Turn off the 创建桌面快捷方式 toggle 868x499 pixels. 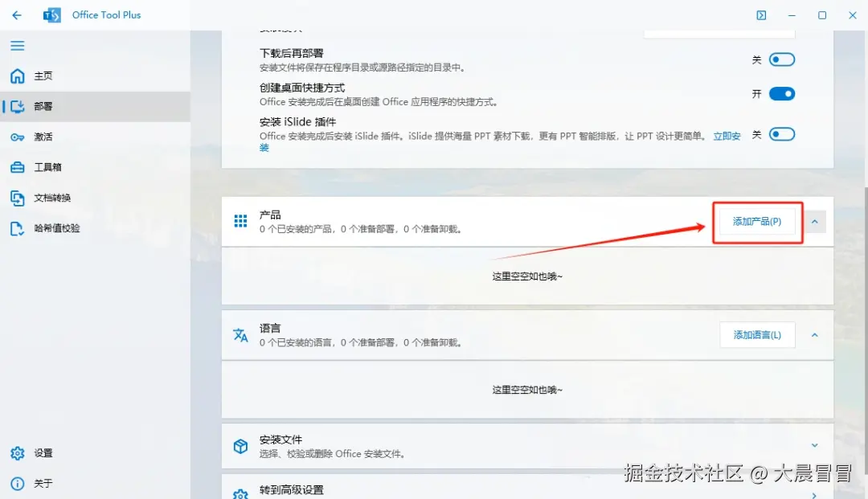coord(782,94)
